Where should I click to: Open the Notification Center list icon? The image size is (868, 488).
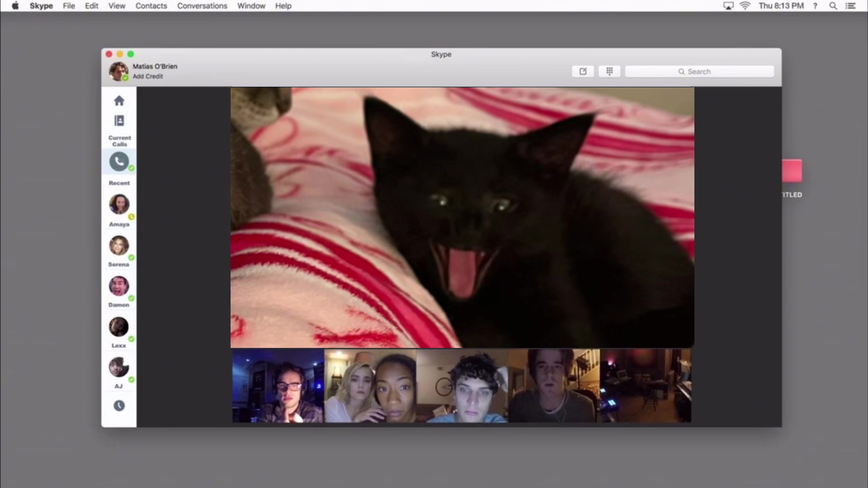tap(850, 6)
